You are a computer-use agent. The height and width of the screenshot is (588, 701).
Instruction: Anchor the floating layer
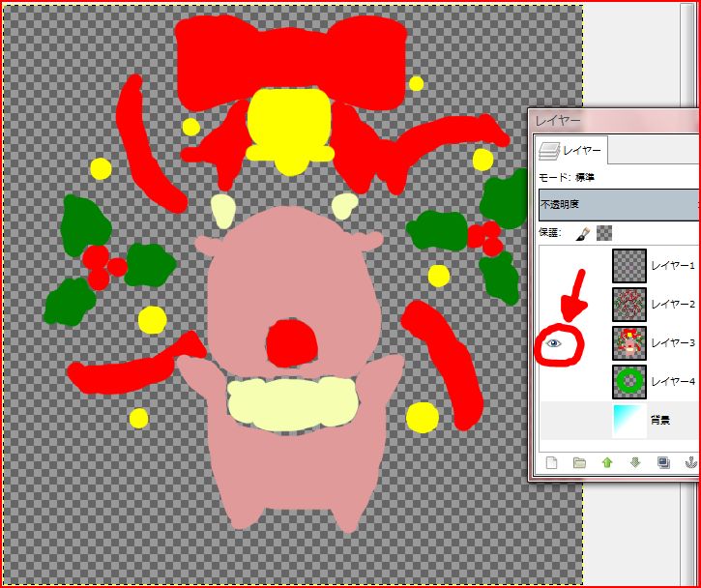tap(691, 462)
